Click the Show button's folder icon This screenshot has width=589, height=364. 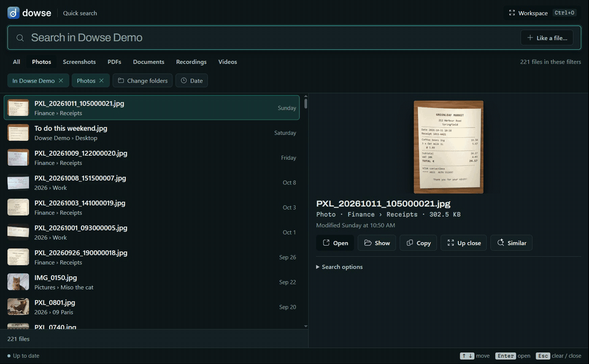point(368,243)
